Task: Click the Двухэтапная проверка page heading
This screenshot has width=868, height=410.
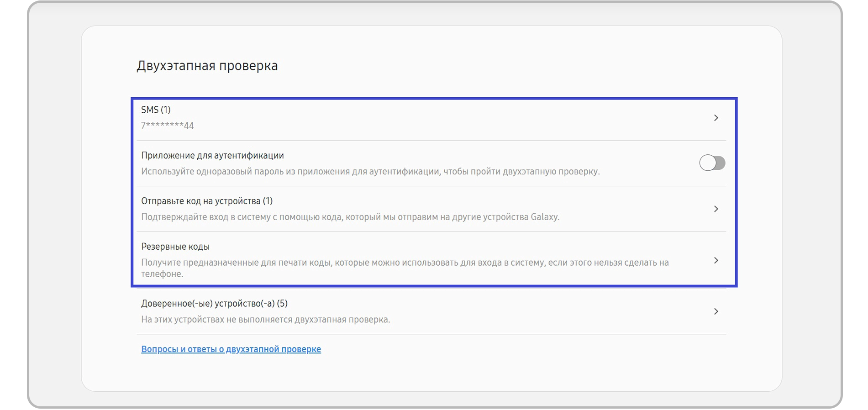Action: (x=207, y=66)
